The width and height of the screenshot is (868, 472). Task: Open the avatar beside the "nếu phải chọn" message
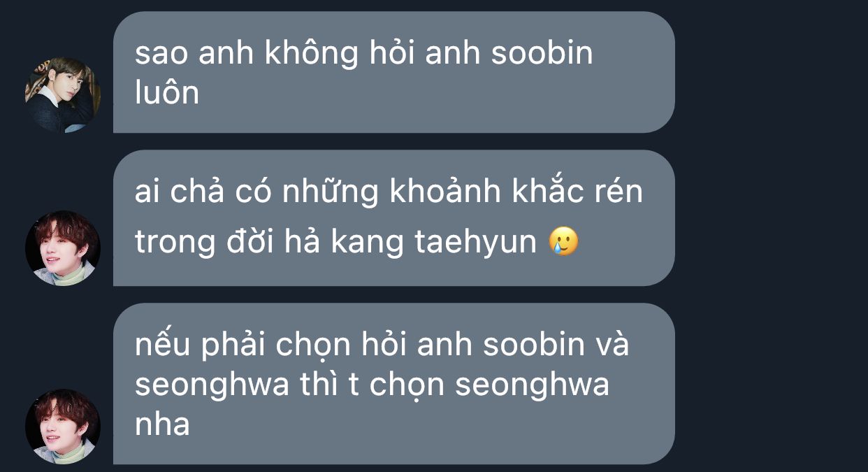tap(63, 427)
